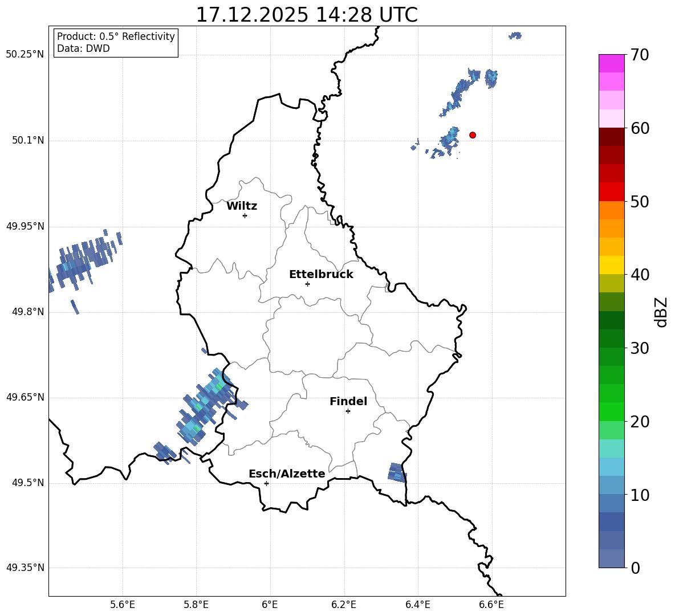675x616 pixels.
Task: Click the Wiltz station cross marker
Action: tap(245, 215)
